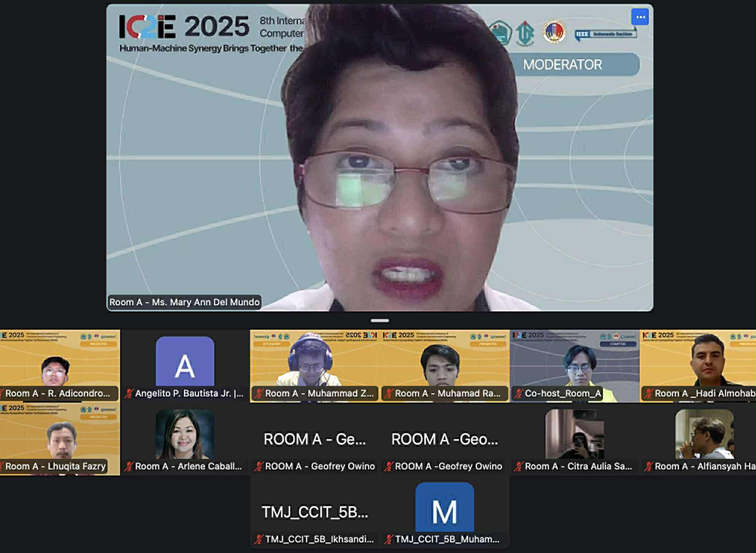Click muted mic icon on Co-host_Room_A tile
This screenshot has height=553, width=756.
click(519, 393)
